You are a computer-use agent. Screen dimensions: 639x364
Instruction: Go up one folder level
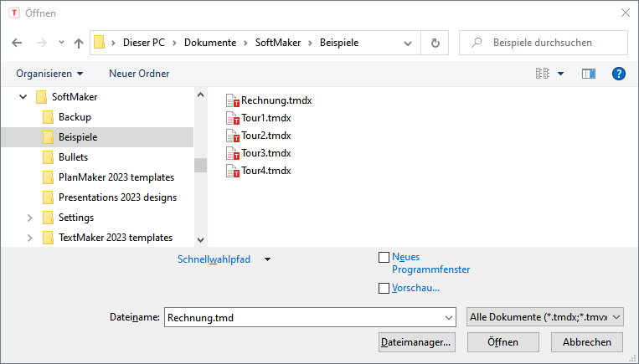pyautogui.click(x=78, y=43)
